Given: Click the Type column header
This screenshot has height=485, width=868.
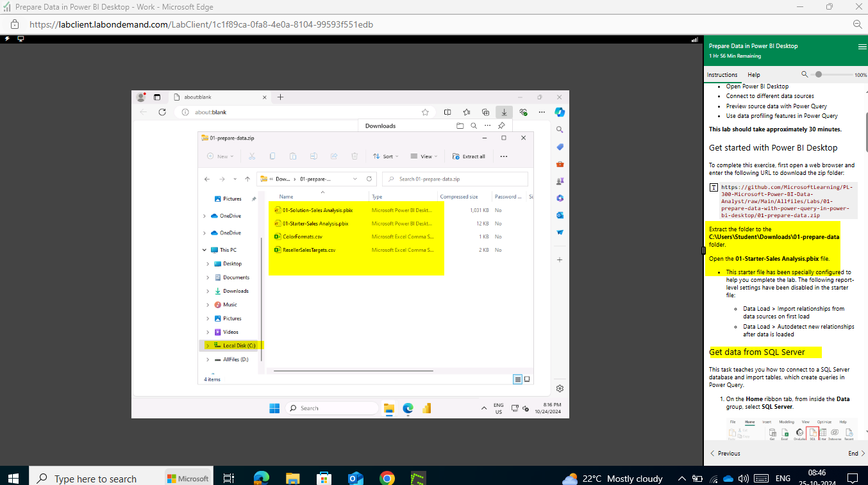Looking at the screenshot, I should pyautogui.click(x=377, y=197).
